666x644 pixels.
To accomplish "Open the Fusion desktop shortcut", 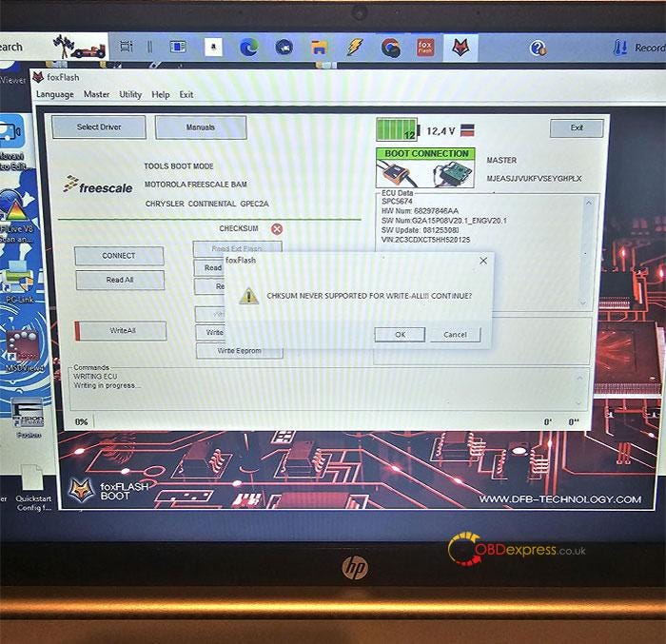I will click(28, 419).
